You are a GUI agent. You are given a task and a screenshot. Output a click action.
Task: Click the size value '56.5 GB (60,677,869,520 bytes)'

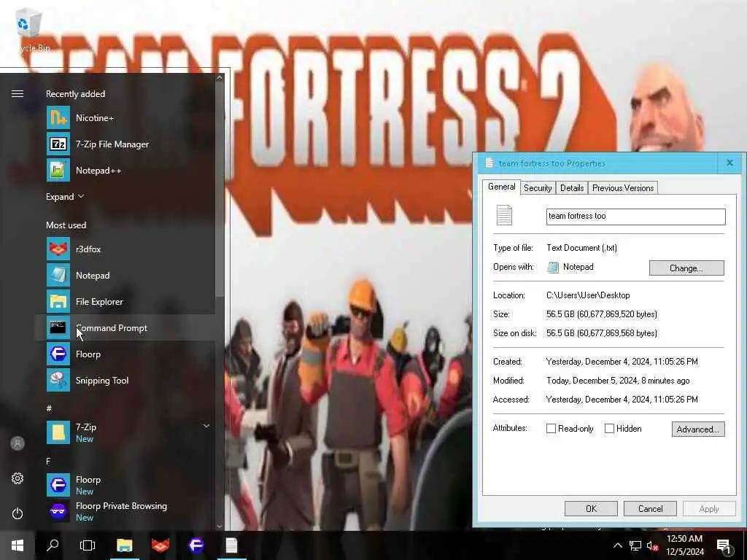click(602, 314)
